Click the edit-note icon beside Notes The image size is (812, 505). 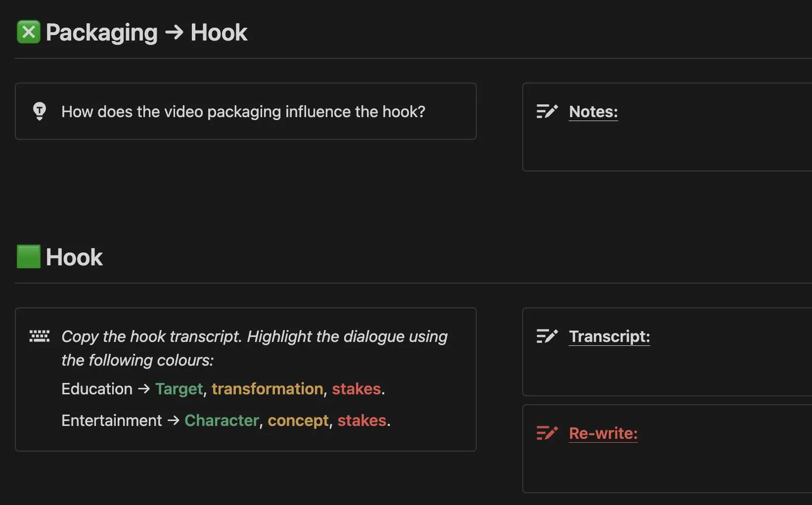(x=547, y=112)
